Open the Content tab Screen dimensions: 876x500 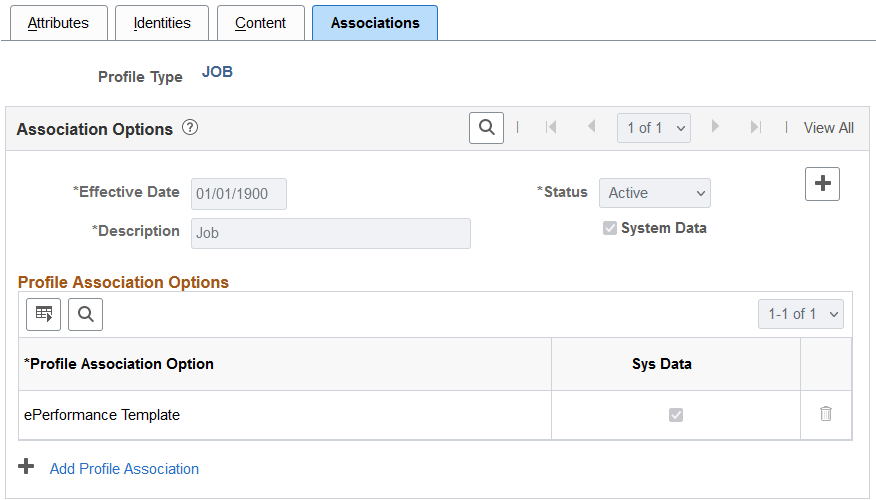(260, 23)
